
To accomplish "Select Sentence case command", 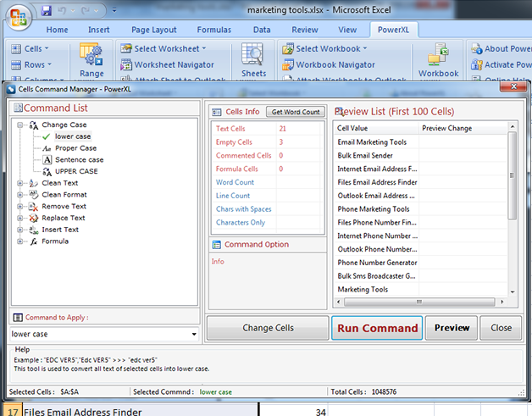I will (x=80, y=159).
